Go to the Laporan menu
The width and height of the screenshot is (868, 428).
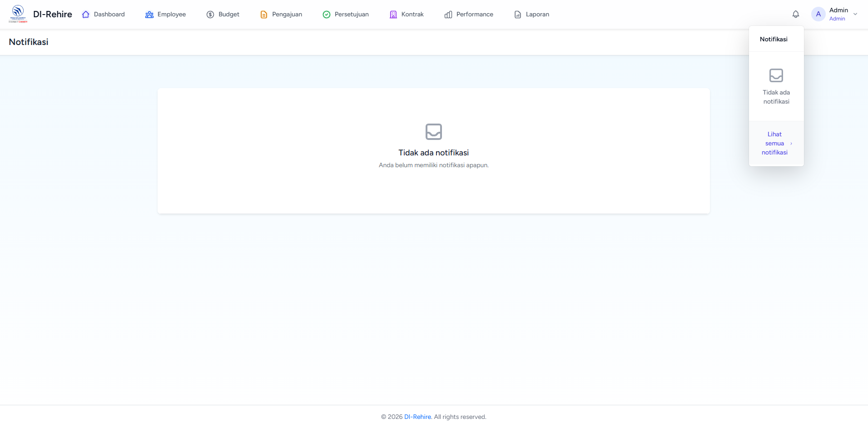click(532, 15)
